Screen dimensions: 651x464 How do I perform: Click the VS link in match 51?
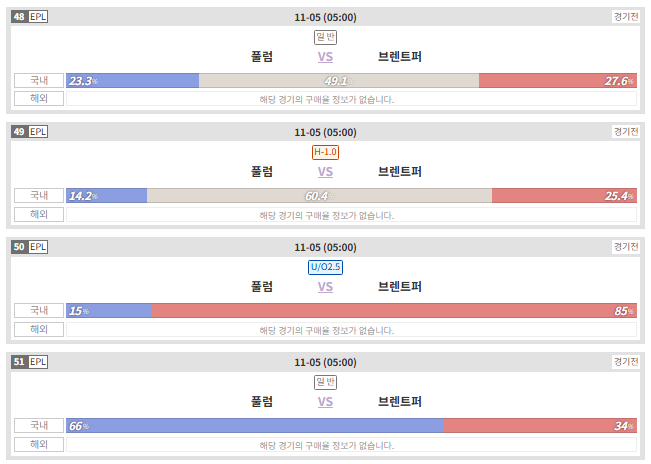[325, 402]
